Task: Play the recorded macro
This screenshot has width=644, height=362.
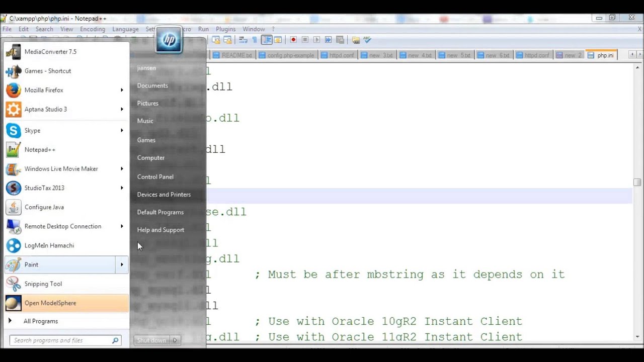Action: coord(317,40)
